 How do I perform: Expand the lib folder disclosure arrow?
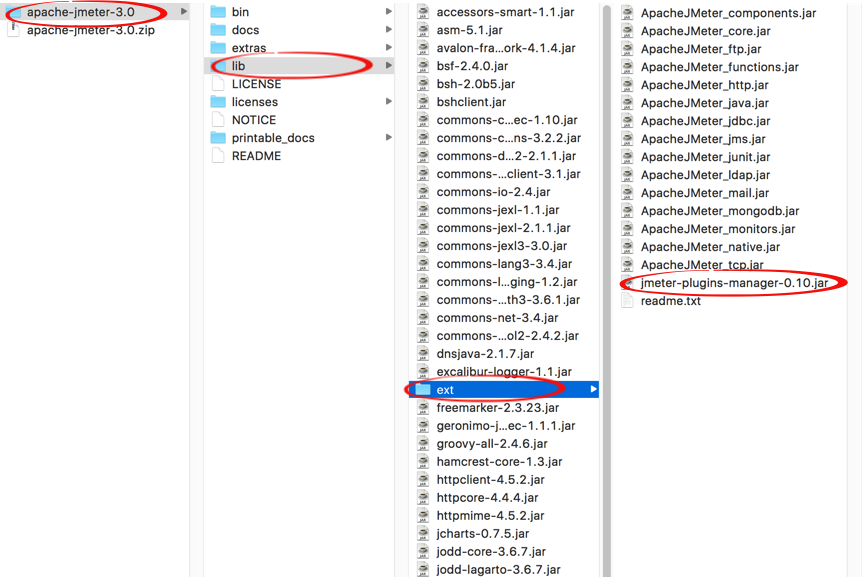tap(388, 66)
